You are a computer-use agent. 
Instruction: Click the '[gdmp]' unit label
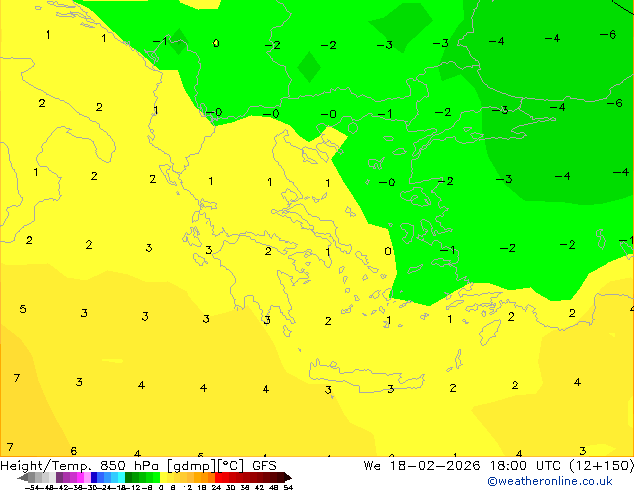192,466
